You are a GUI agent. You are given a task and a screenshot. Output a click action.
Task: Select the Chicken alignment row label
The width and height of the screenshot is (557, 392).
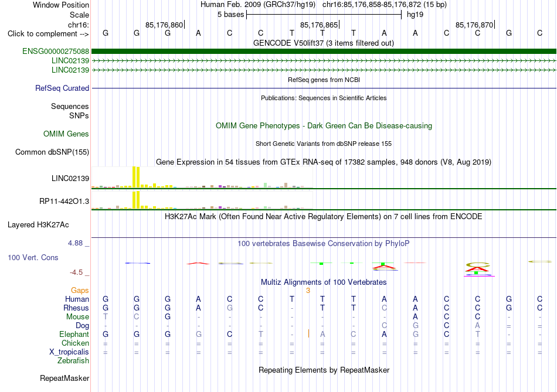tap(75, 343)
